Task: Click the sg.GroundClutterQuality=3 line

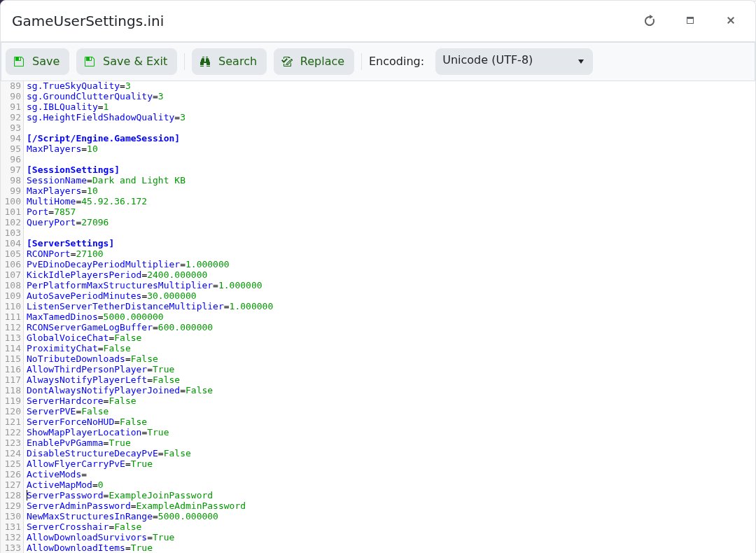Action: [95, 97]
